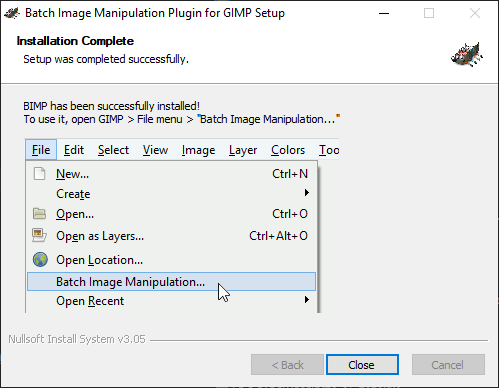Viewport: 499px width, 388px height.
Task: Click the Close button to finish
Action: [x=362, y=364]
